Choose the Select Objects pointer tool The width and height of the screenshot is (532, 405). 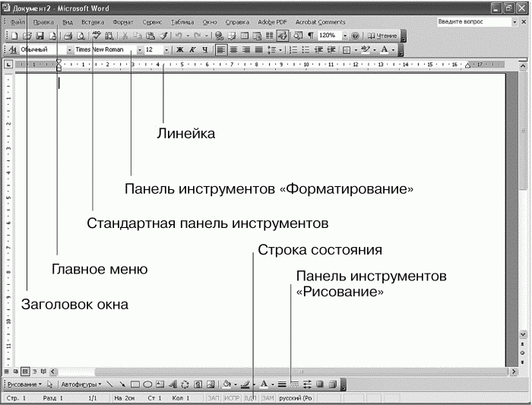tap(50, 384)
